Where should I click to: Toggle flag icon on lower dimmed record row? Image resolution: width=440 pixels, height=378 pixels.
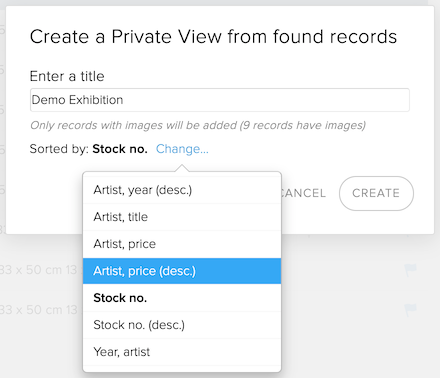(410, 310)
